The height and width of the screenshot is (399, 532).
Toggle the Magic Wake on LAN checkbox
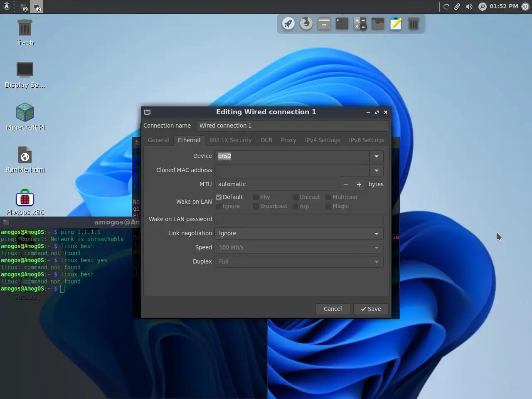(x=328, y=206)
